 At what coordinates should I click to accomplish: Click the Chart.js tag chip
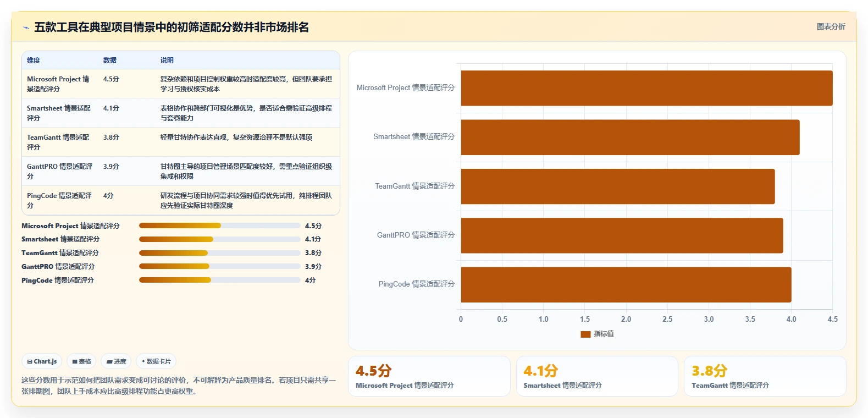[42, 361]
